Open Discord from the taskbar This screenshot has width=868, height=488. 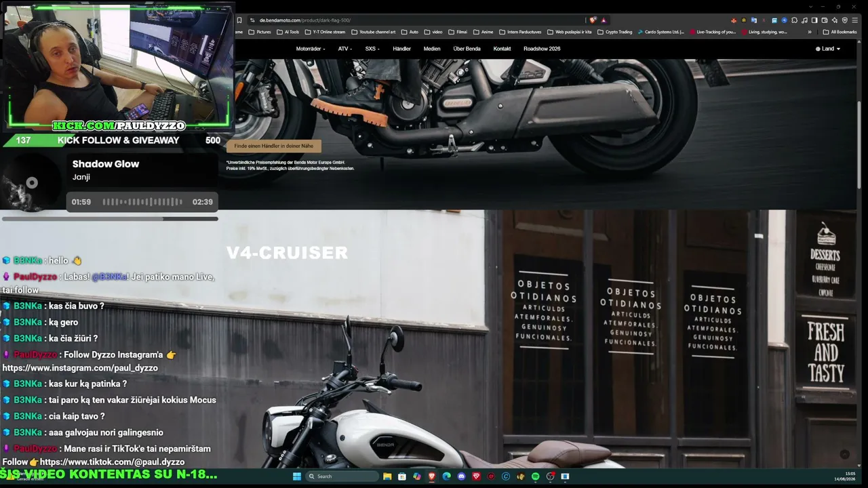coord(461,476)
